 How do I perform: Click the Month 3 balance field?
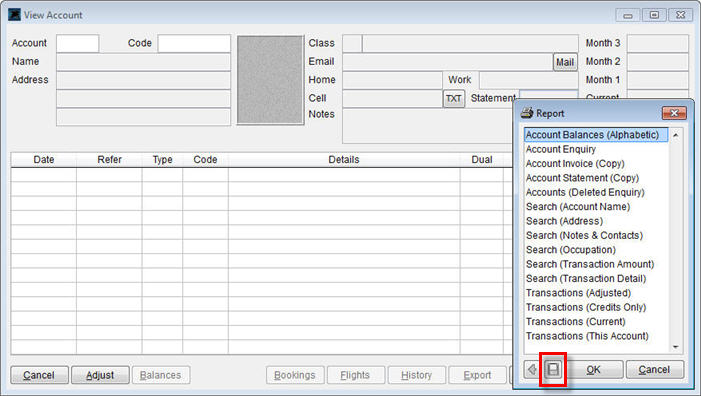658,44
